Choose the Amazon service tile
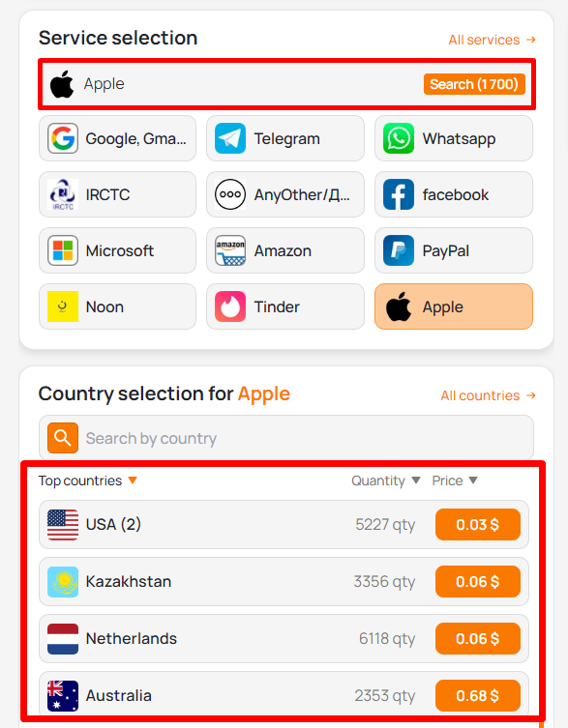 click(x=284, y=250)
